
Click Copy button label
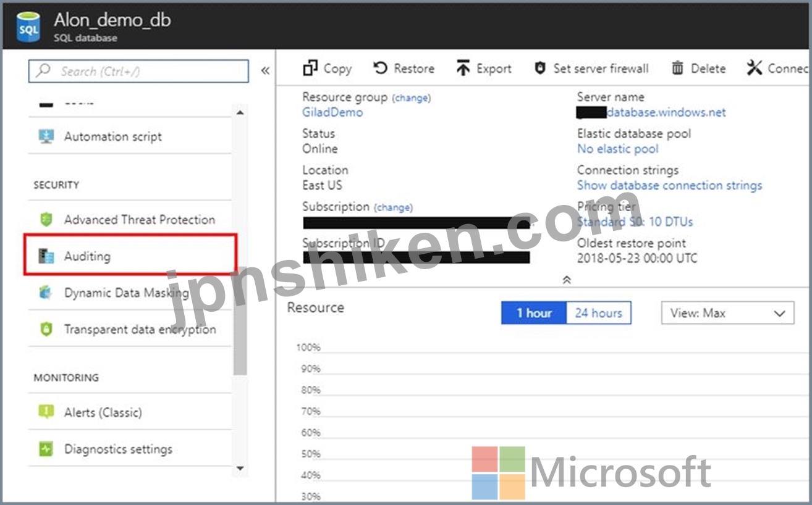pos(337,69)
